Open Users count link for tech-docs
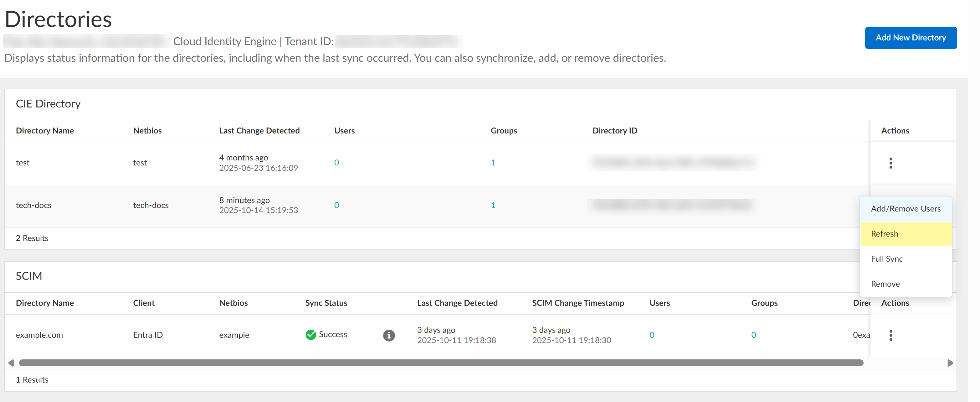The image size is (980, 402). point(336,205)
